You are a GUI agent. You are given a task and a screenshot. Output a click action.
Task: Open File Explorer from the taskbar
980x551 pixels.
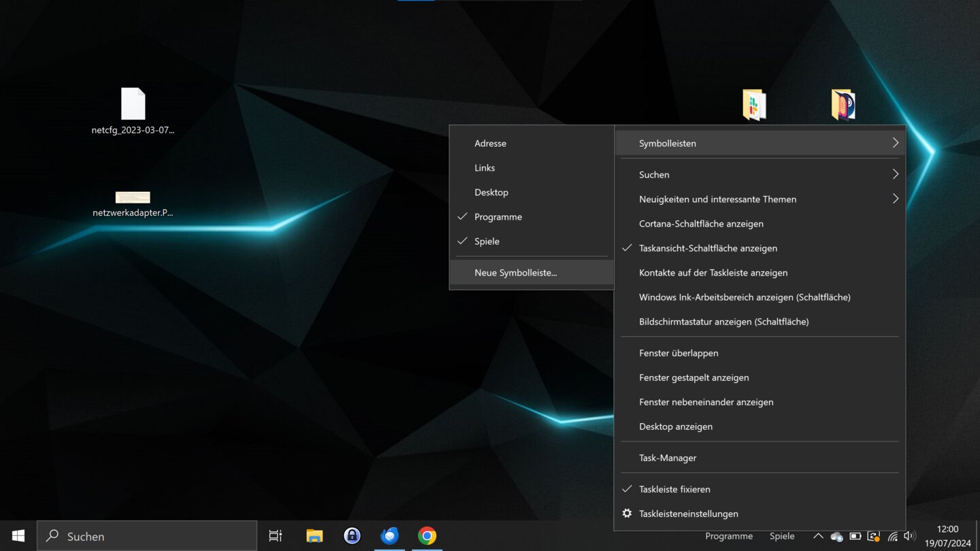click(x=314, y=536)
